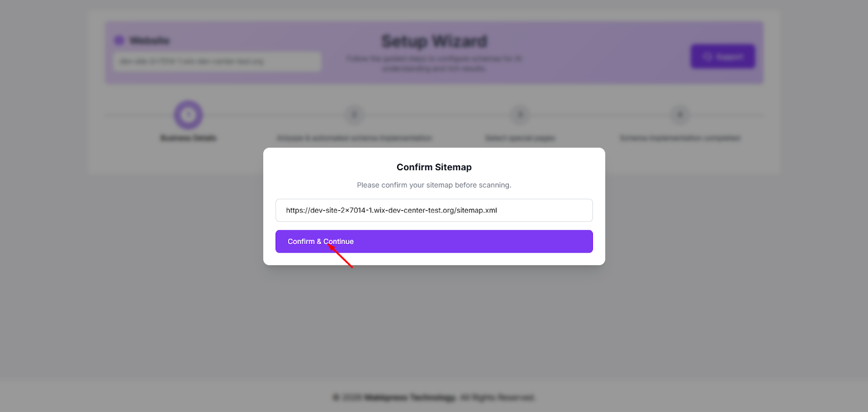This screenshot has height=412, width=868.
Task: Click the purple Website icon in header
Action: pos(119,41)
